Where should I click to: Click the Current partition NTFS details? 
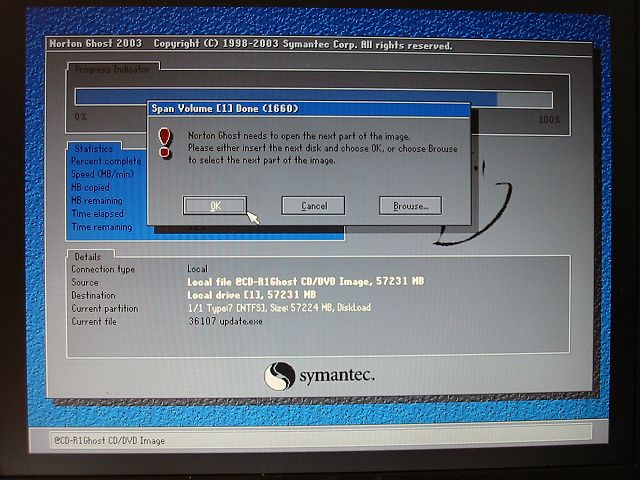click(x=278, y=308)
